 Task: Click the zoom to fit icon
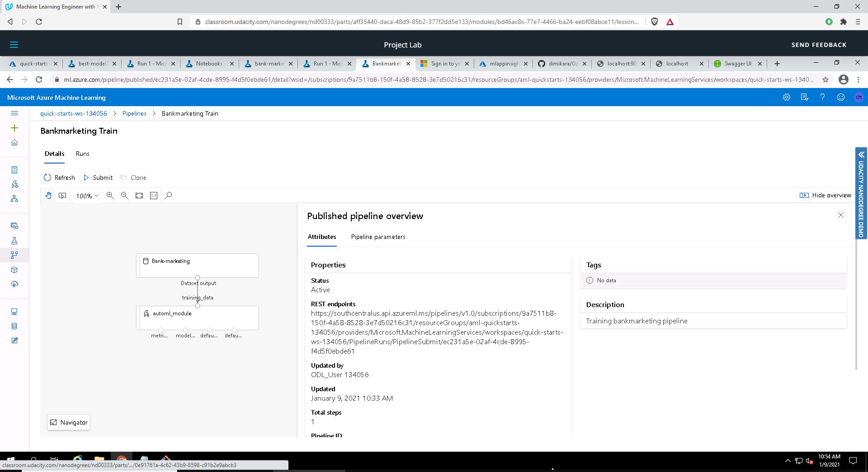[139, 196]
